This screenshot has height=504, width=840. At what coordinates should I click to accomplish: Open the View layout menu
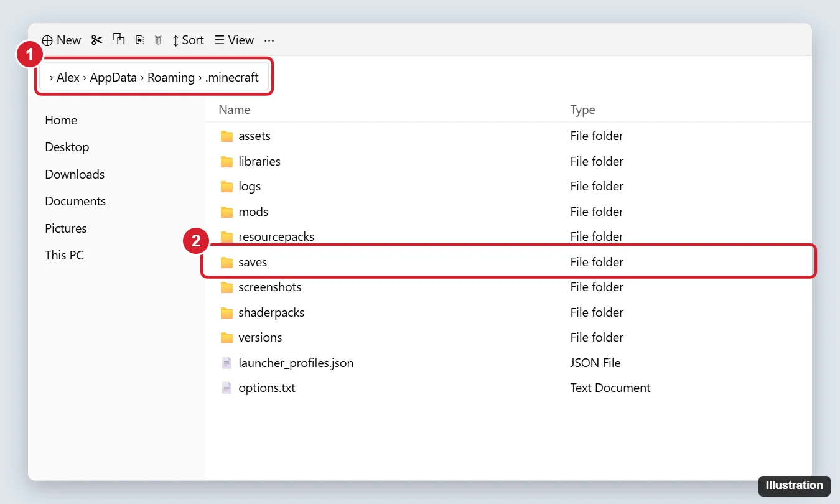(234, 40)
